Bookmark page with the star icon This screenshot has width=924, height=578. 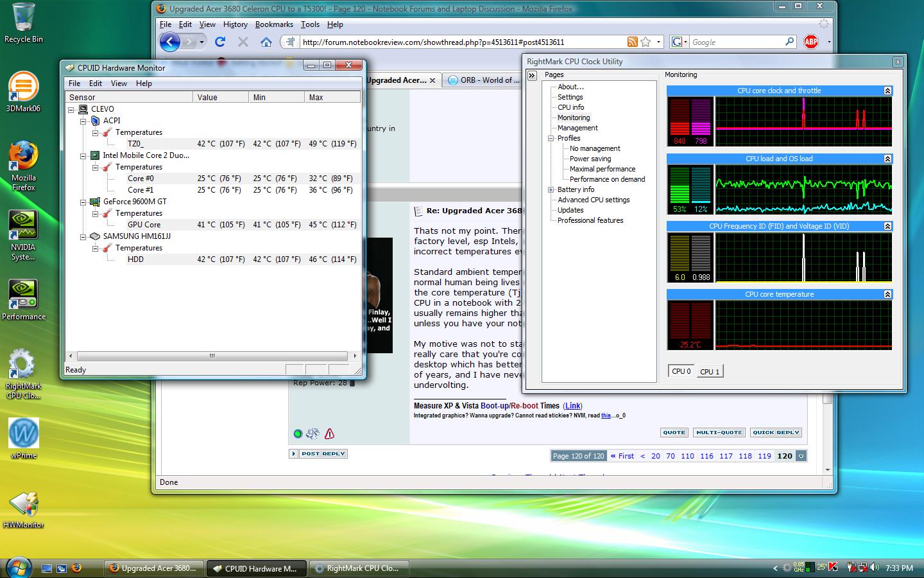646,42
